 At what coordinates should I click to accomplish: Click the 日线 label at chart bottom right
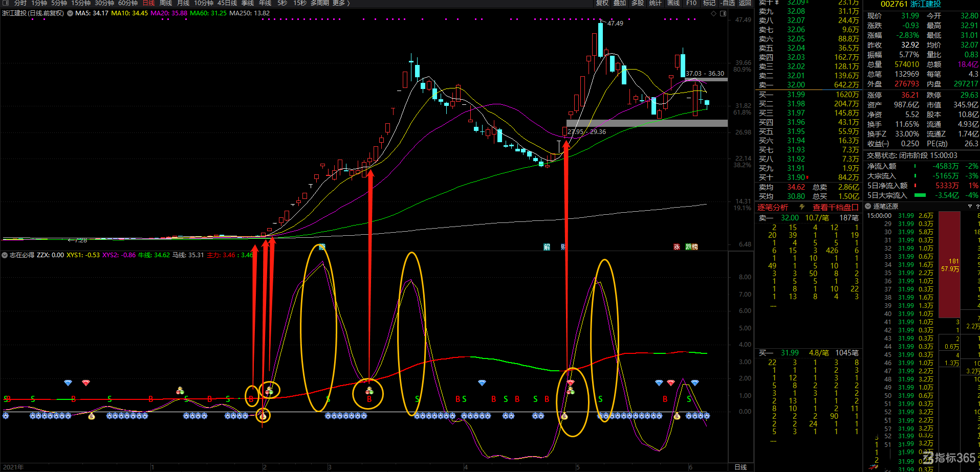click(741, 467)
